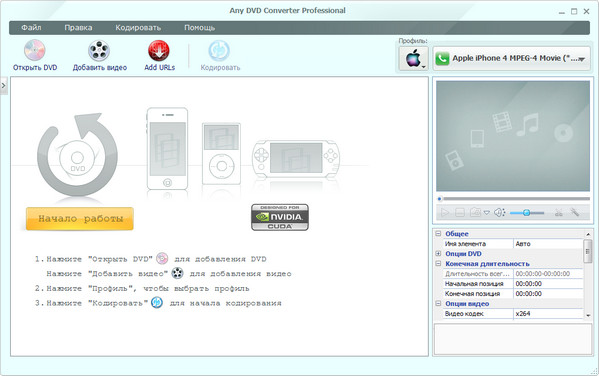Open the Кодировать menu in menu bar

click(138, 28)
